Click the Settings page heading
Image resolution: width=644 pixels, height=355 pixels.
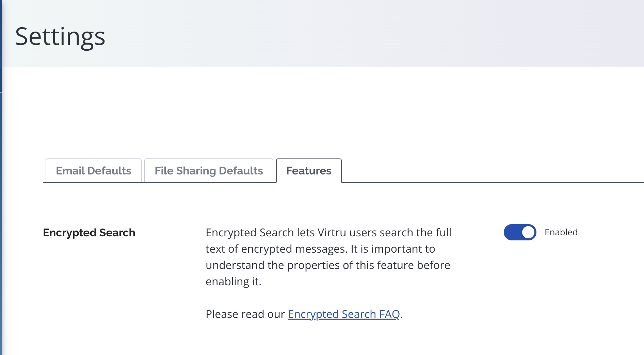(61, 37)
